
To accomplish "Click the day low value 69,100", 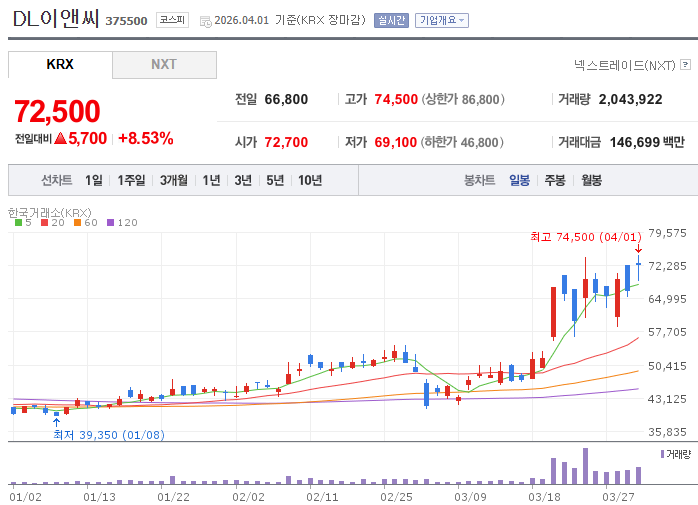I will point(395,143).
